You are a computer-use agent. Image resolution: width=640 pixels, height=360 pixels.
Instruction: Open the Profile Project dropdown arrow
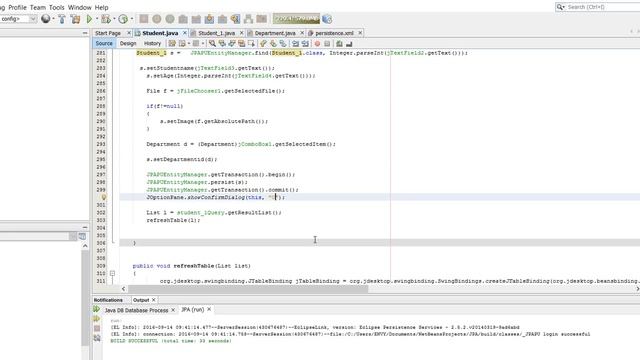point(131,19)
